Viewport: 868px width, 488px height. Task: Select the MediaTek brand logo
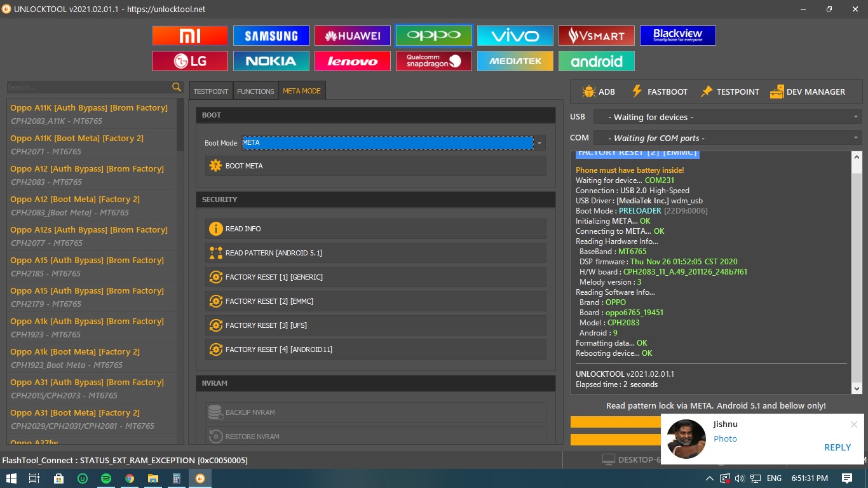pos(515,61)
